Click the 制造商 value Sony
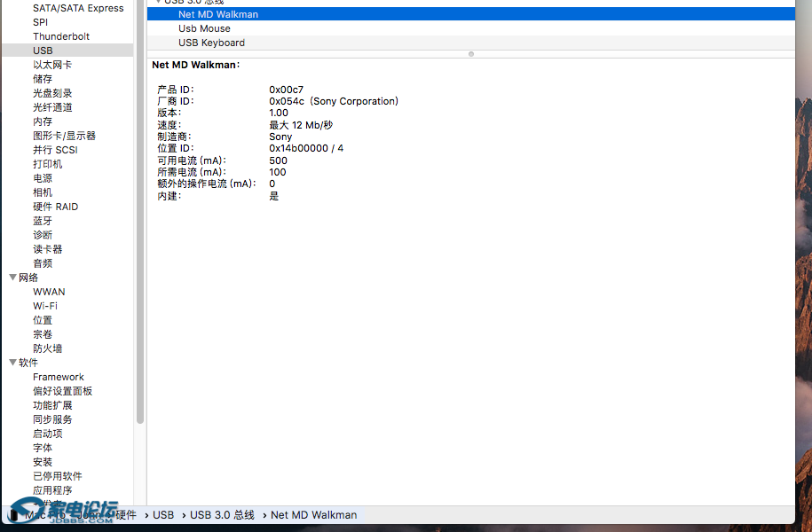 tap(280, 137)
